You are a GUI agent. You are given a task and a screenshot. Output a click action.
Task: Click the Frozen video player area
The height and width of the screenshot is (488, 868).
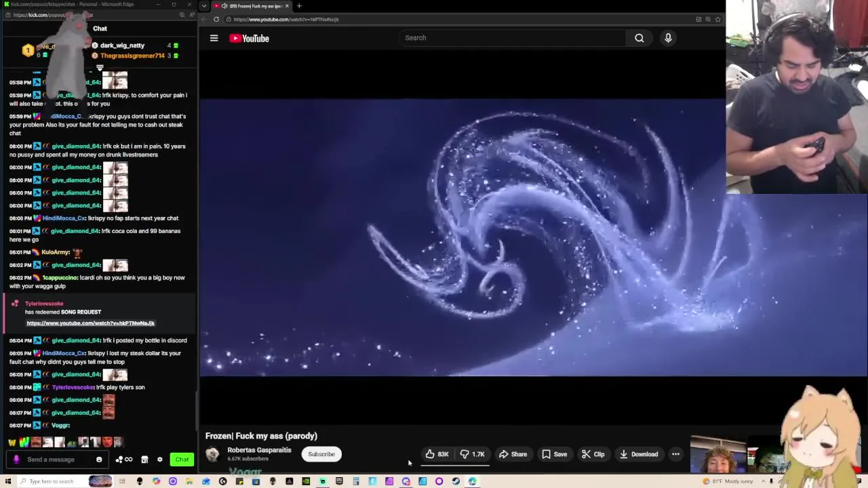533,237
